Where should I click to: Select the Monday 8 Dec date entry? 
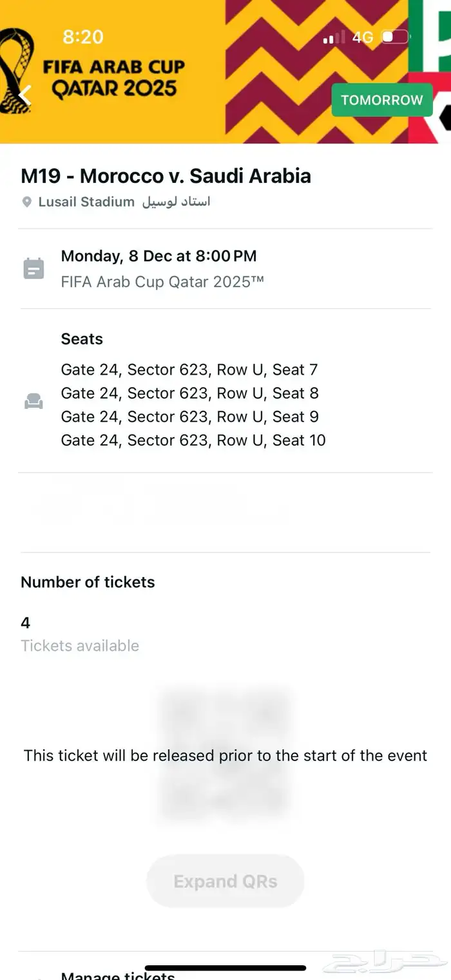(x=158, y=256)
